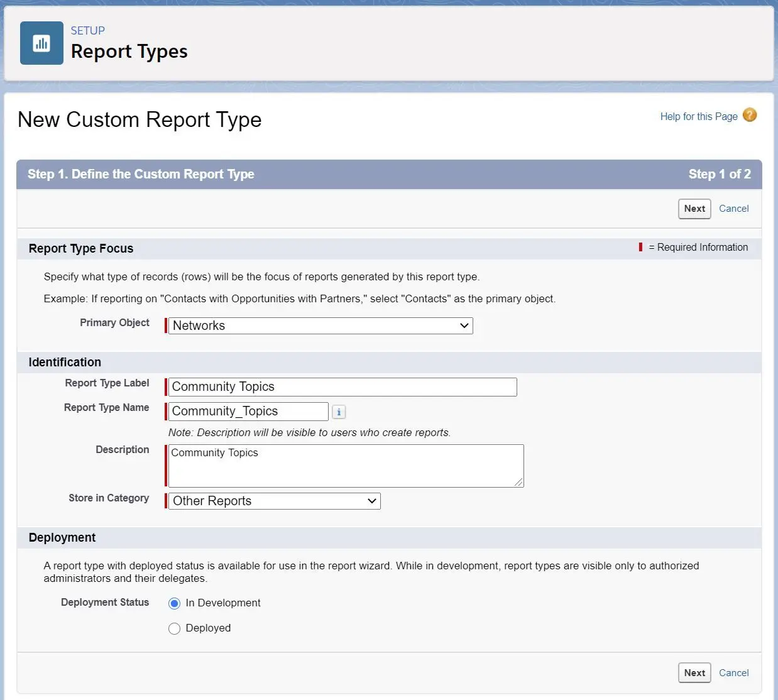Click the bottom Next button

[x=694, y=672]
